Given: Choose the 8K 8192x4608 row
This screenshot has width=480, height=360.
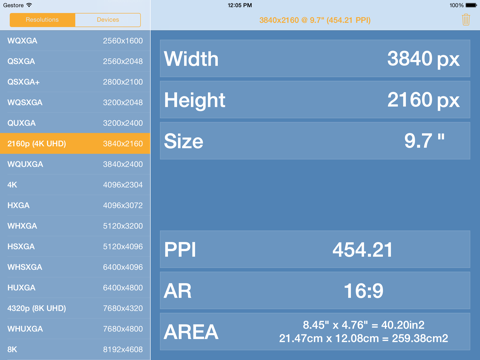Looking at the screenshot, I should click(75, 349).
